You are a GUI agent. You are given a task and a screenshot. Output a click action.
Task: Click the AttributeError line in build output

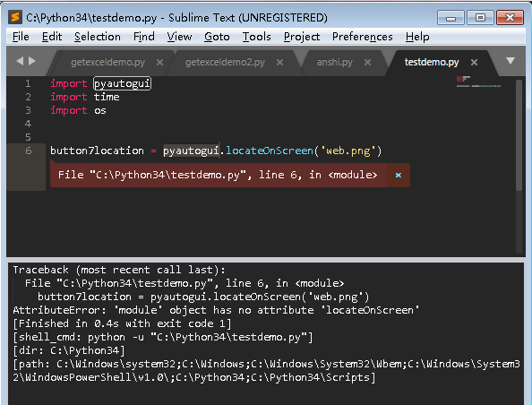coord(216,310)
